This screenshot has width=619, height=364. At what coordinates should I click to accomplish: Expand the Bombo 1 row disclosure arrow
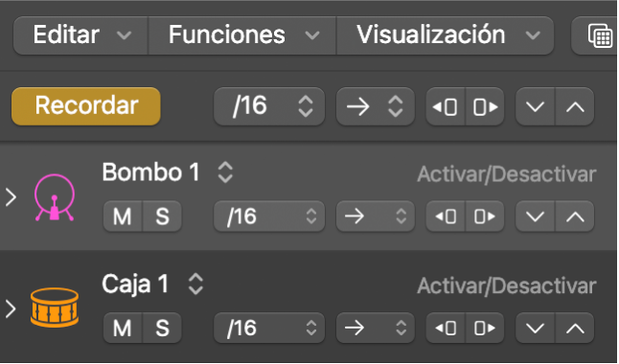11,197
